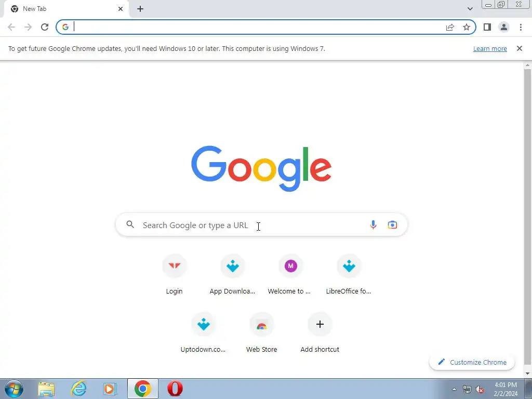Viewport: 532px width, 399px height.
Task: Click the forward navigation arrow
Action: coord(28,27)
